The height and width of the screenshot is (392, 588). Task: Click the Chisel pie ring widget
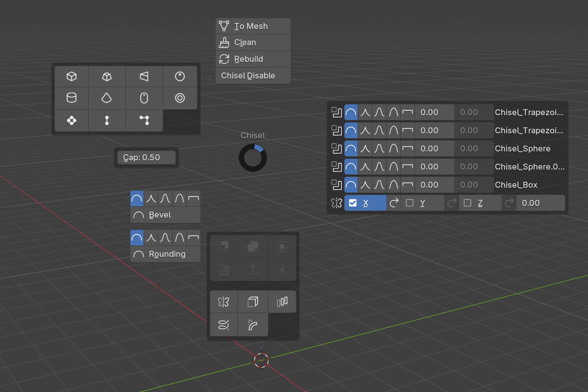253,158
